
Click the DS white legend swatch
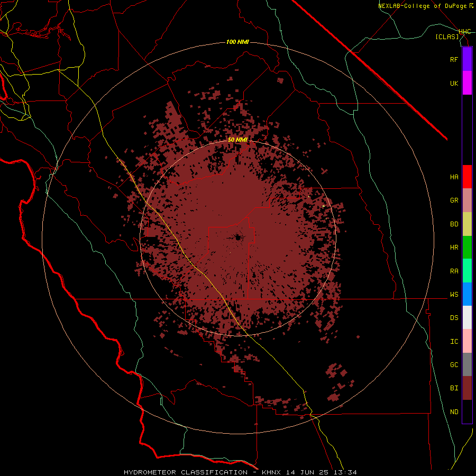pyautogui.click(x=467, y=317)
